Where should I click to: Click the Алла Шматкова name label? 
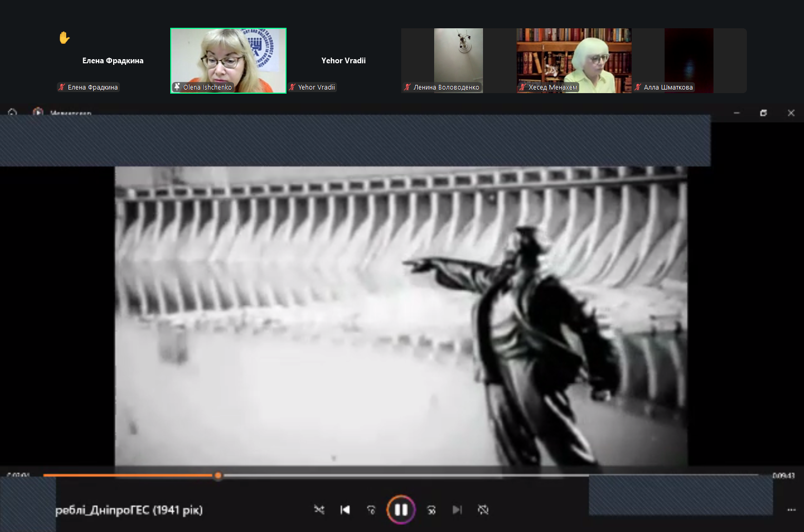pos(668,87)
